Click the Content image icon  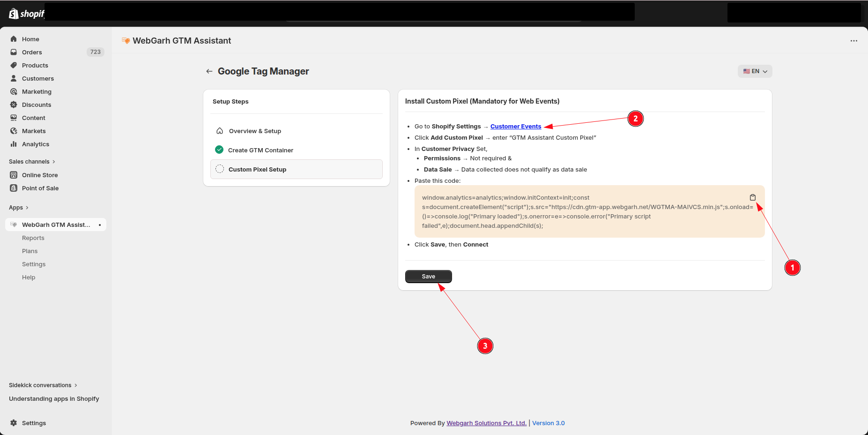(14, 118)
